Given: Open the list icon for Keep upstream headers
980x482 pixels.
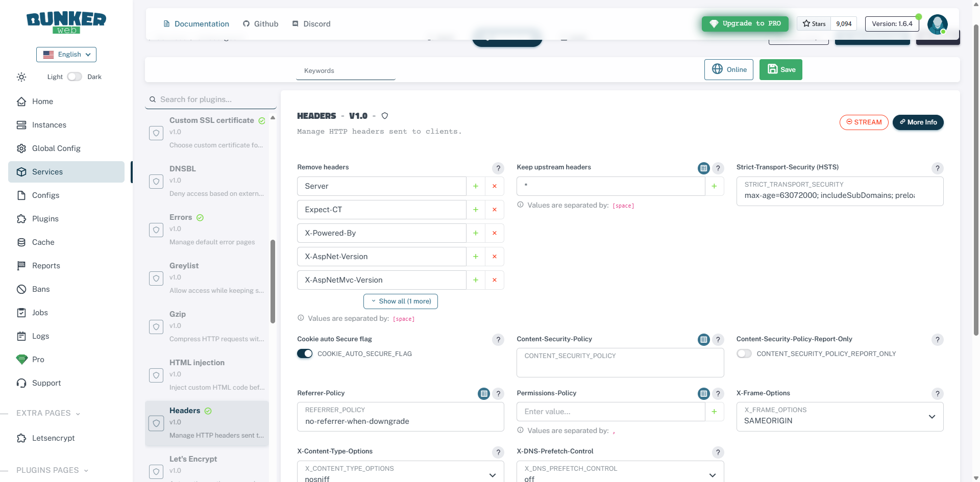Looking at the screenshot, I should pyautogui.click(x=703, y=168).
